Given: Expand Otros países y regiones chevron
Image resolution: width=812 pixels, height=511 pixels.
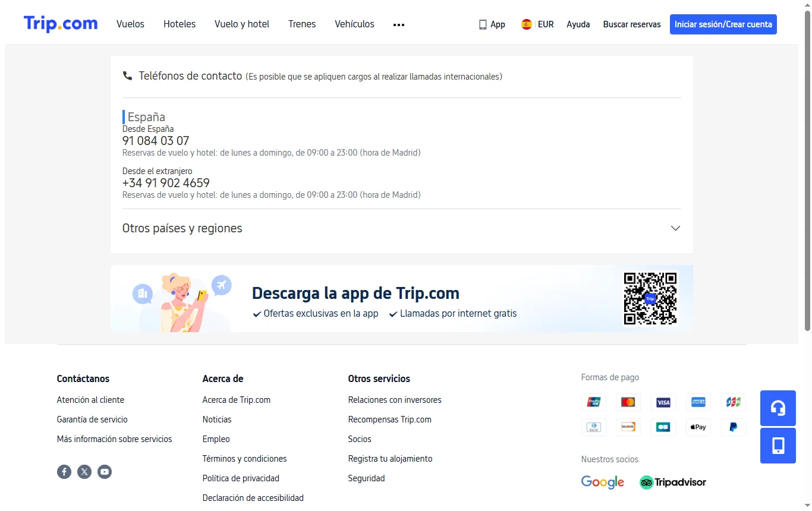Looking at the screenshot, I should (675, 228).
